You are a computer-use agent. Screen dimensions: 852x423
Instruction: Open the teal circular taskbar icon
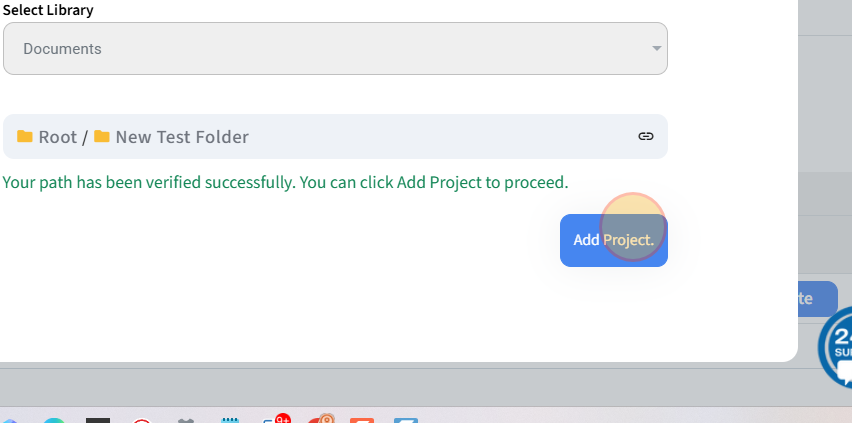coord(54,420)
